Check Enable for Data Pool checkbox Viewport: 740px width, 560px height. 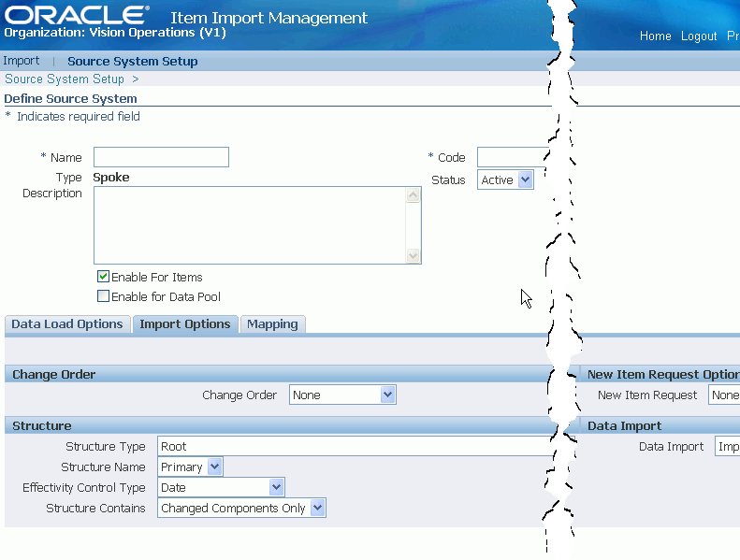(103, 295)
